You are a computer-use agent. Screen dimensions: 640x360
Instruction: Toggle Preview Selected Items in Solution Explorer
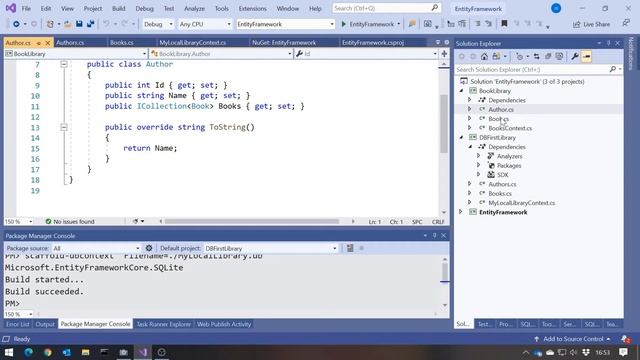(x=587, y=57)
